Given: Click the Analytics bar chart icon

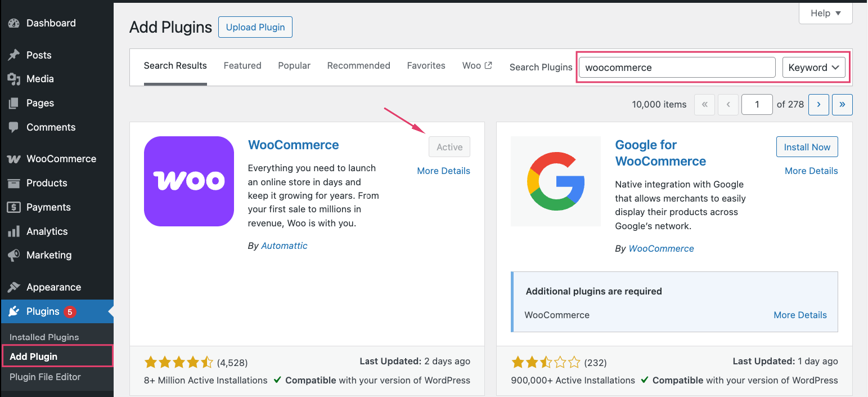Looking at the screenshot, I should 14,231.
